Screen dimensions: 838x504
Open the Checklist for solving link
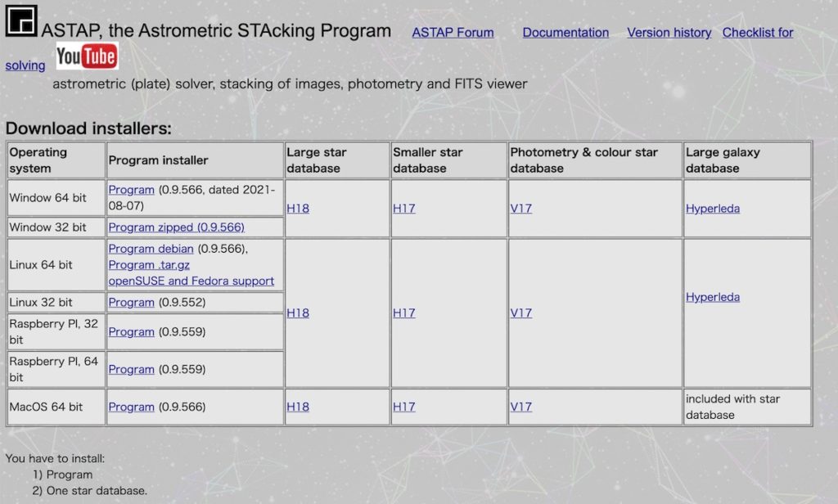(x=757, y=32)
